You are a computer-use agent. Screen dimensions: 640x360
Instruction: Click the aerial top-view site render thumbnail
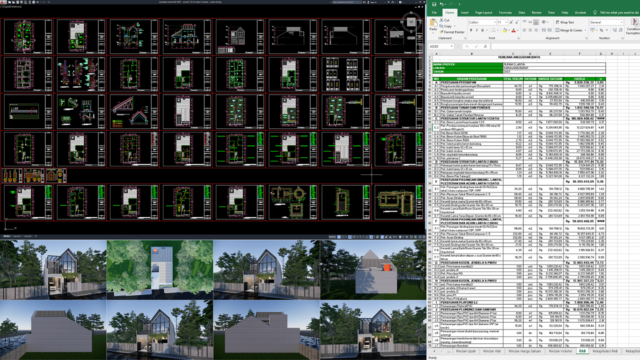tap(160, 269)
